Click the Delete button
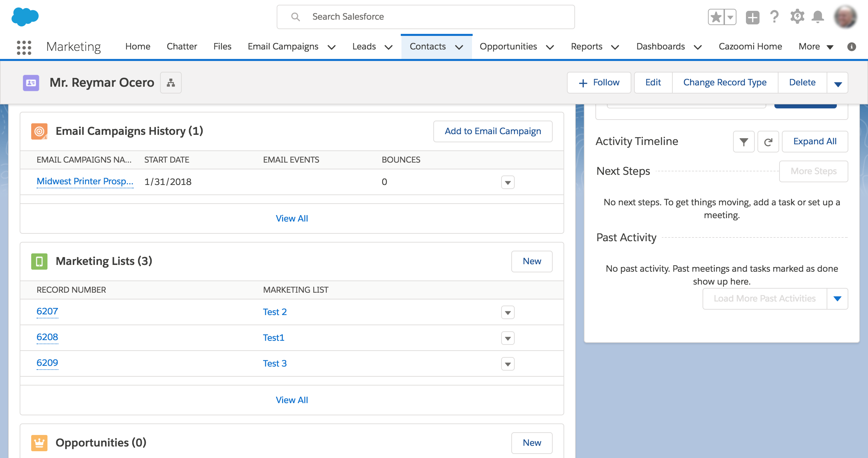The width and height of the screenshot is (868, 458). pyautogui.click(x=802, y=83)
